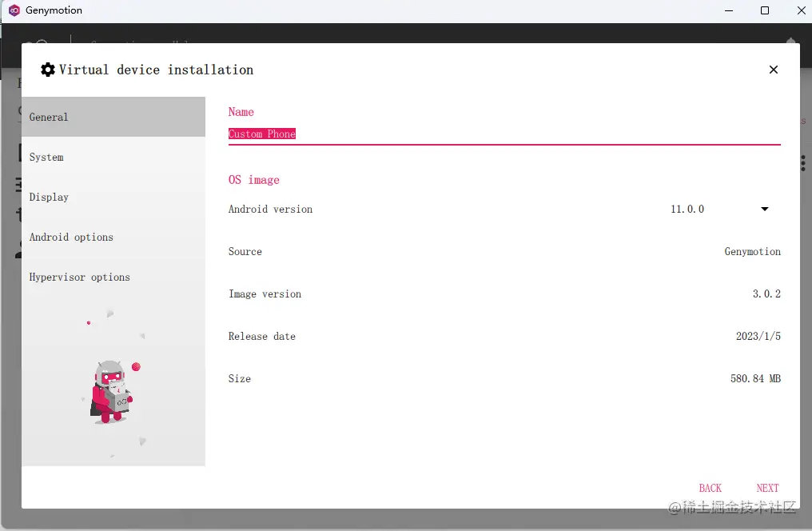Click the Android robot mascot illustration
Image resolution: width=812 pixels, height=531 pixels.
click(x=113, y=391)
